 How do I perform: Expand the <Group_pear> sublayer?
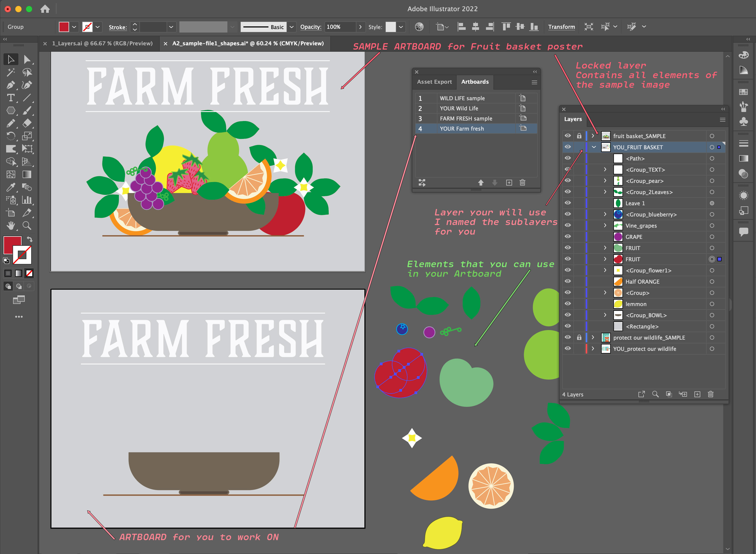[605, 181]
